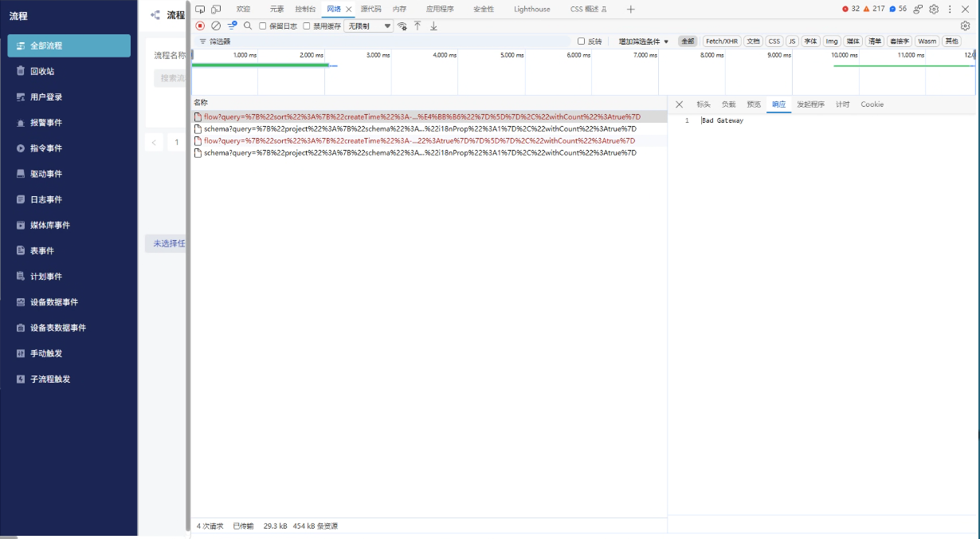Tick the 反转 invert filter checkbox
The height and width of the screenshot is (539, 980).
coord(581,41)
